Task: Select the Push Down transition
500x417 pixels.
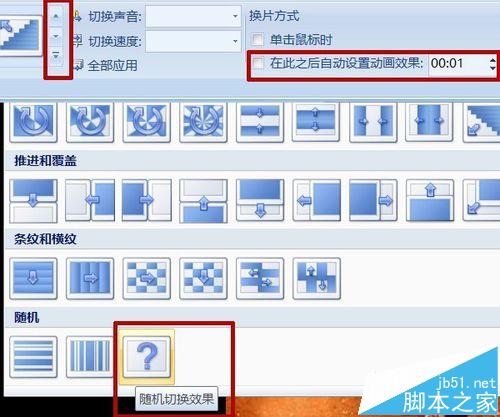Action: (x=33, y=201)
